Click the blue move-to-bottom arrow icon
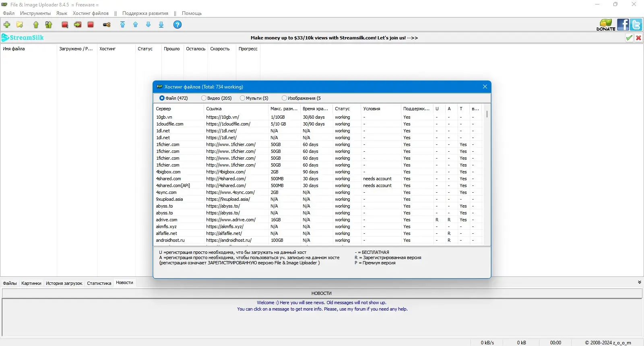This screenshot has width=644, height=346. pos(161,25)
